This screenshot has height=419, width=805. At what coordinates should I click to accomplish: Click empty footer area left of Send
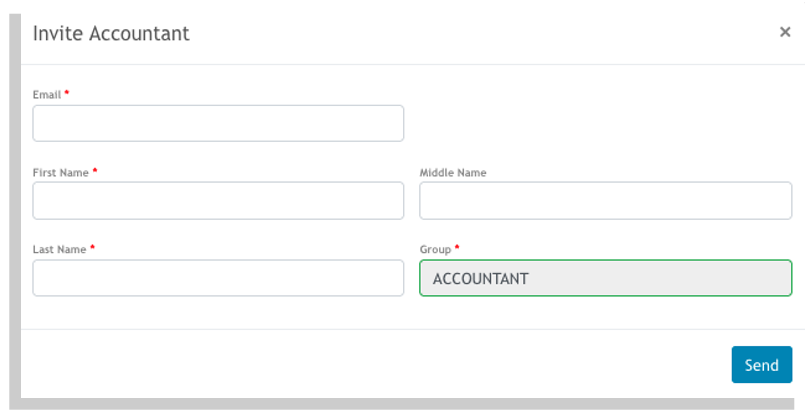375,364
